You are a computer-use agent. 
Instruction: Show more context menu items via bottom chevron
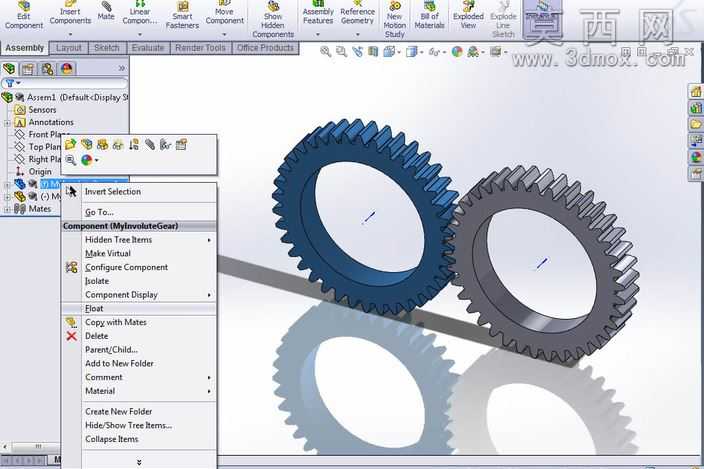(x=139, y=462)
